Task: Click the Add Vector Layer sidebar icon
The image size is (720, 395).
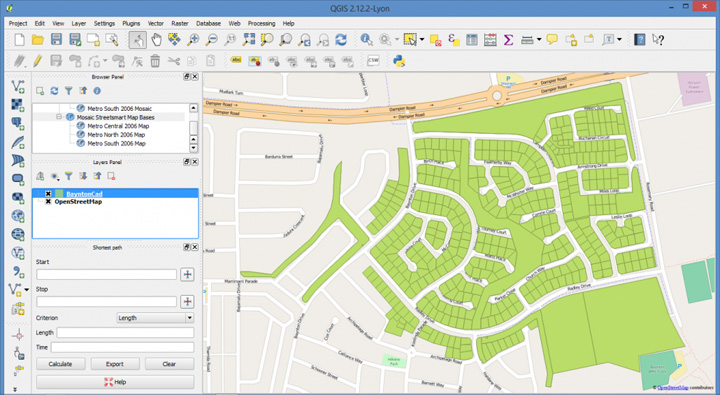Action: (x=18, y=86)
